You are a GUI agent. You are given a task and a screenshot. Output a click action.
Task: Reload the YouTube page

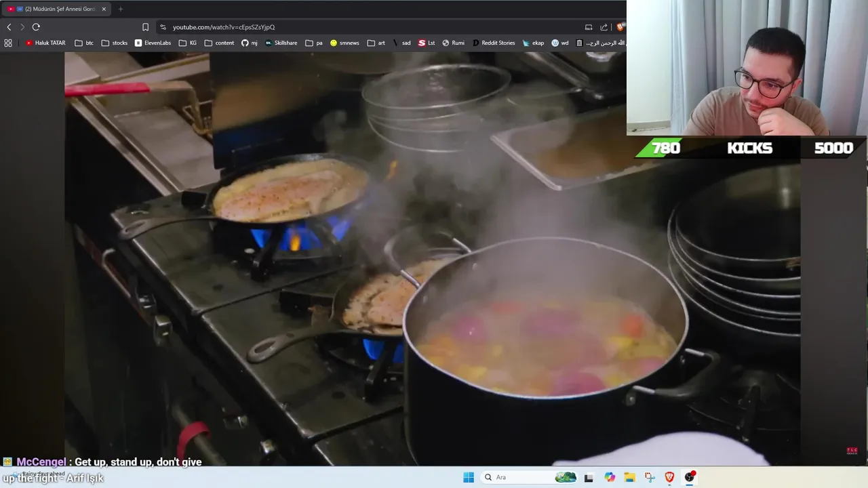tap(36, 27)
